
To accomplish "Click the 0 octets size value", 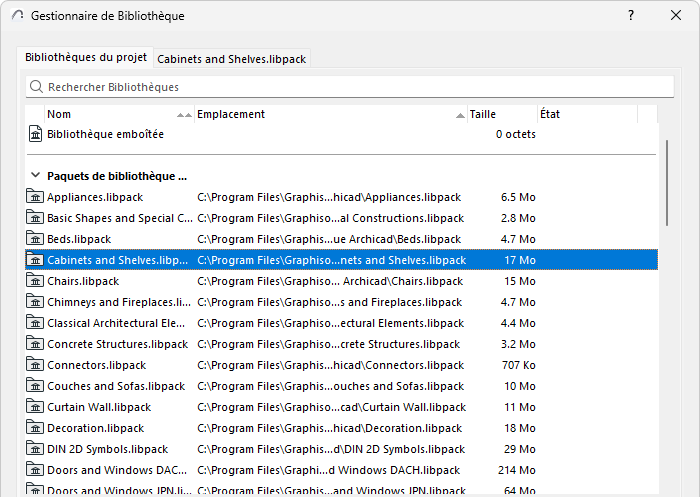I will 516,134.
